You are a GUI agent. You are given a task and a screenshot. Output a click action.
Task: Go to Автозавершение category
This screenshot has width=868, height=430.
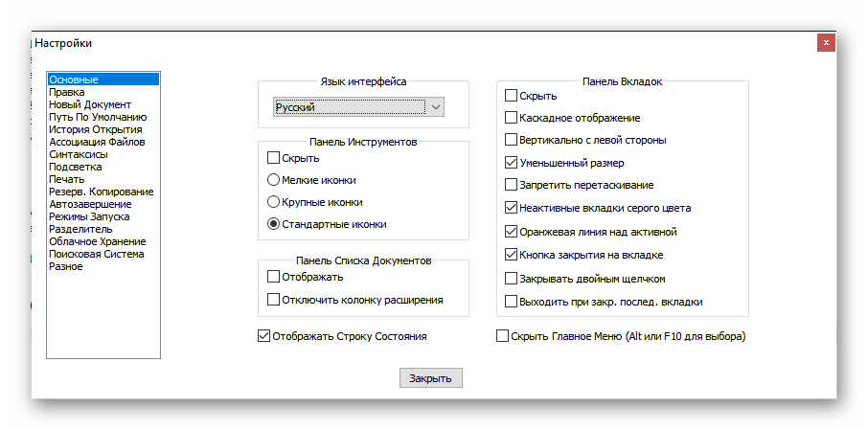[x=90, y=204]
